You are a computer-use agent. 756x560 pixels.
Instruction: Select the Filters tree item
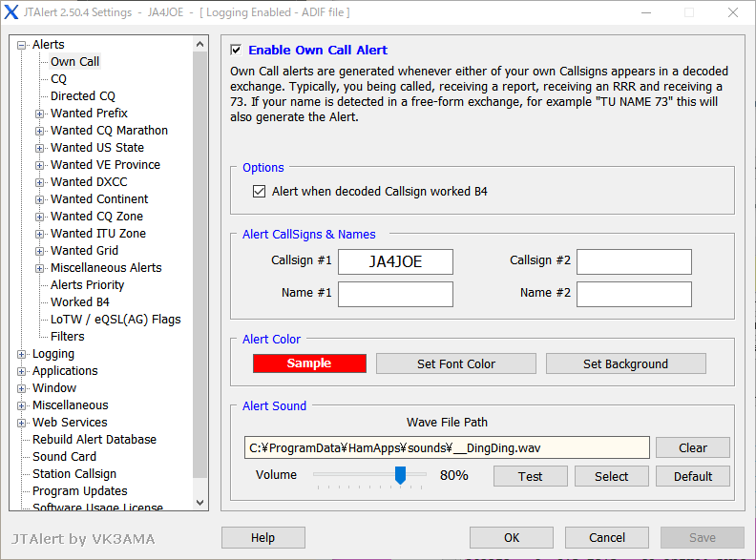click(x=68, y=337)
